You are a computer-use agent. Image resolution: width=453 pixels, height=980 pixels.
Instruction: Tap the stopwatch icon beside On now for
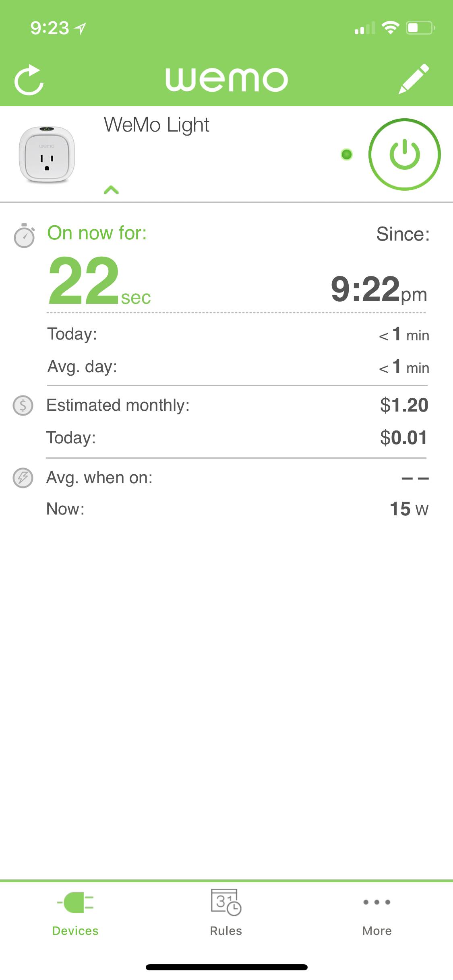24,235
